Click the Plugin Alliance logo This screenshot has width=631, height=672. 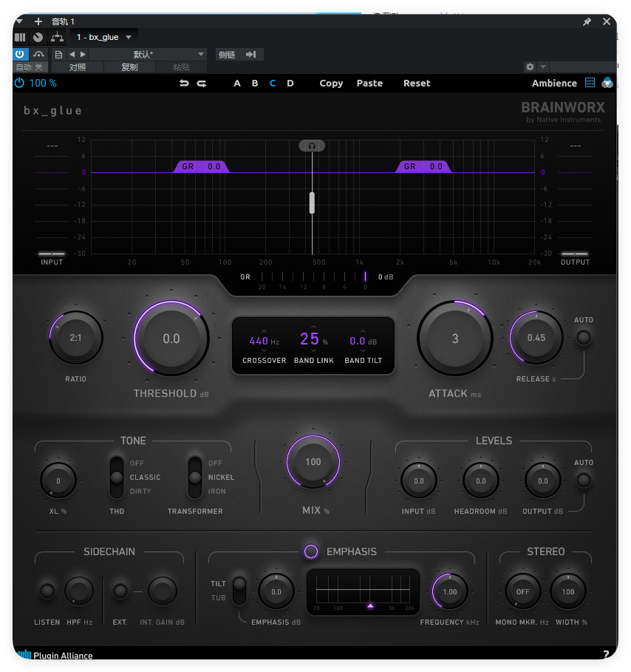point(55,655)
